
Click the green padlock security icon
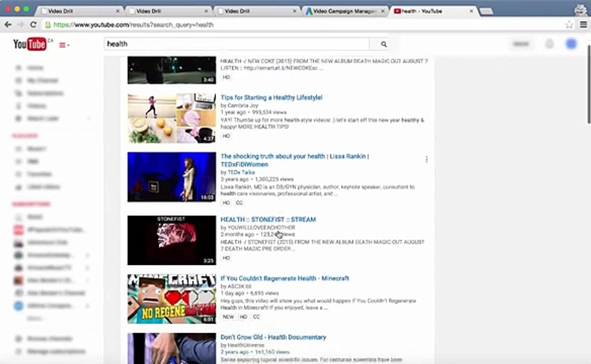[x=48, y=25]
